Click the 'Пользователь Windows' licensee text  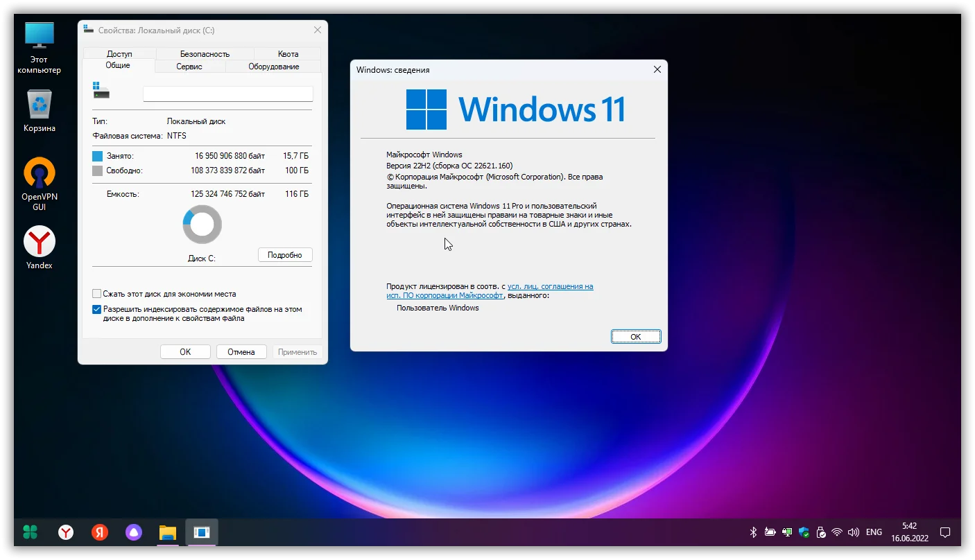(438, 308)
